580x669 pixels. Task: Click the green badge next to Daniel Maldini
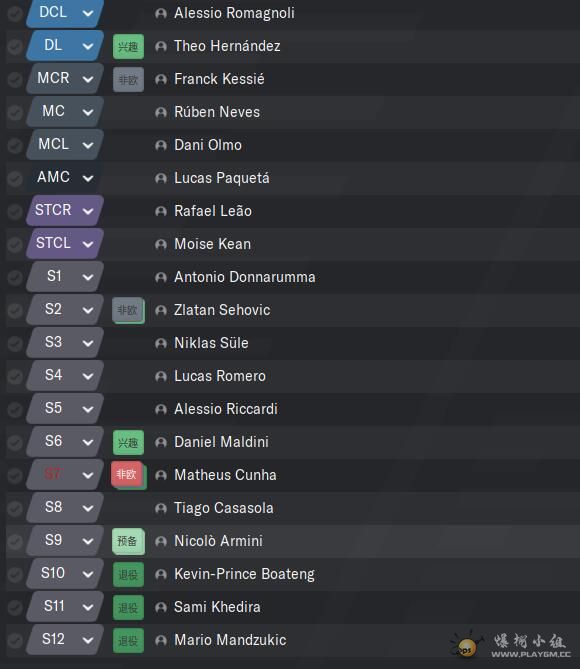point(128,442)
